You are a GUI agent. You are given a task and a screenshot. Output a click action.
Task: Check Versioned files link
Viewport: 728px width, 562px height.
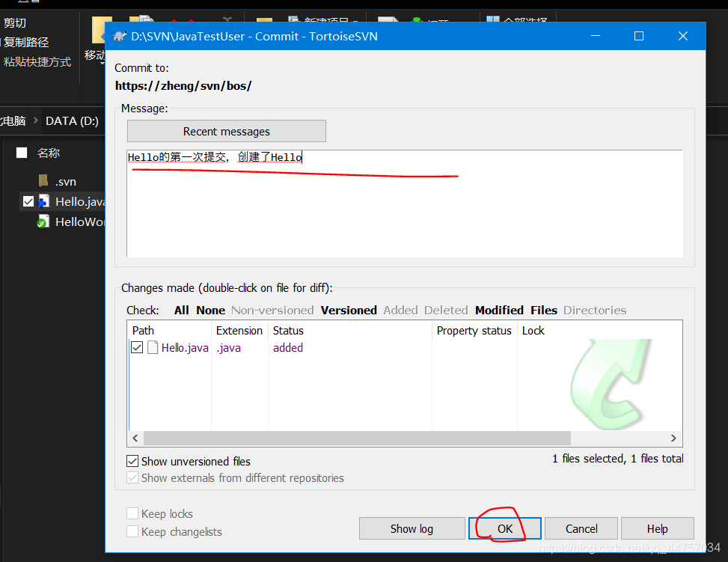tap(349, 311)
